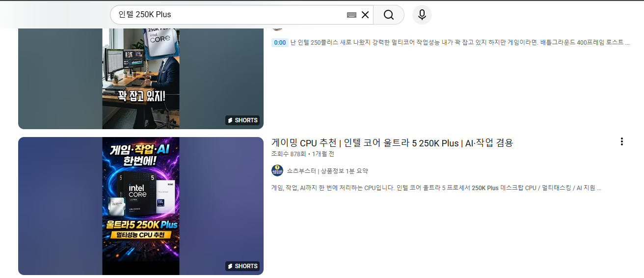The height and width of the screenshot is (278, 644).
Task: Jump to 0:00 timestamp in first video
Action: click(x=280, y=43)
